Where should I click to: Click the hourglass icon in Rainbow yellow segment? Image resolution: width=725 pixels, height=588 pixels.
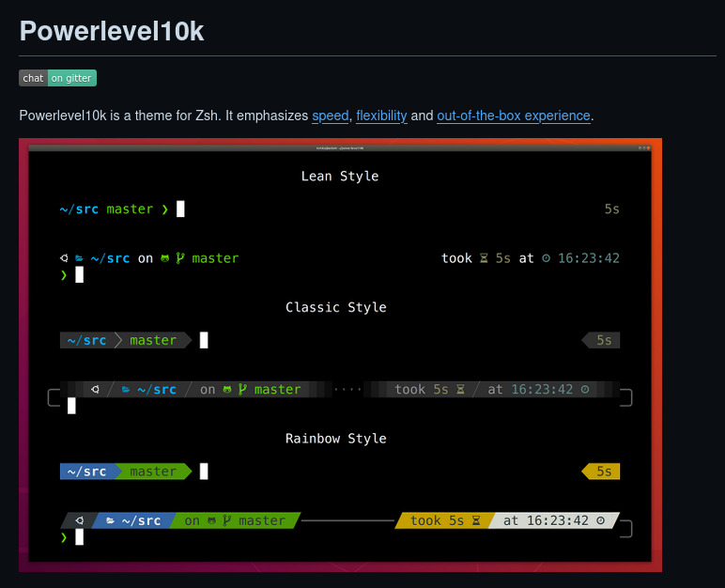click(476, 520)
